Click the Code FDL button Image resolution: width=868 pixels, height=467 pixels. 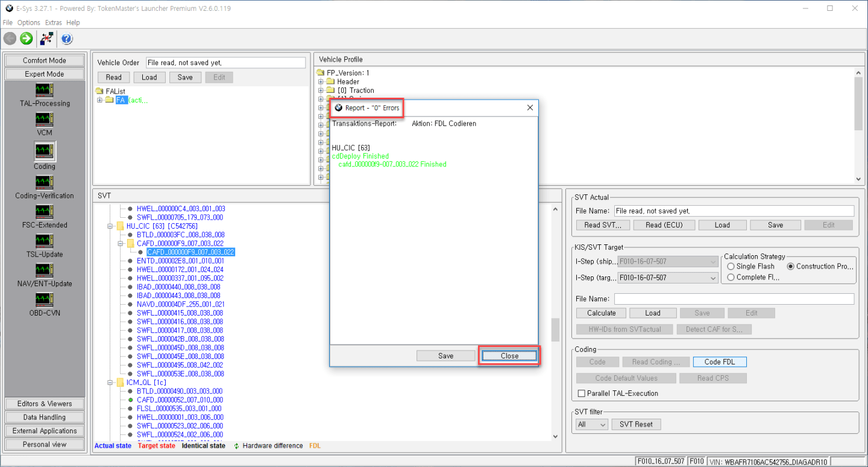tap(720, 362)
